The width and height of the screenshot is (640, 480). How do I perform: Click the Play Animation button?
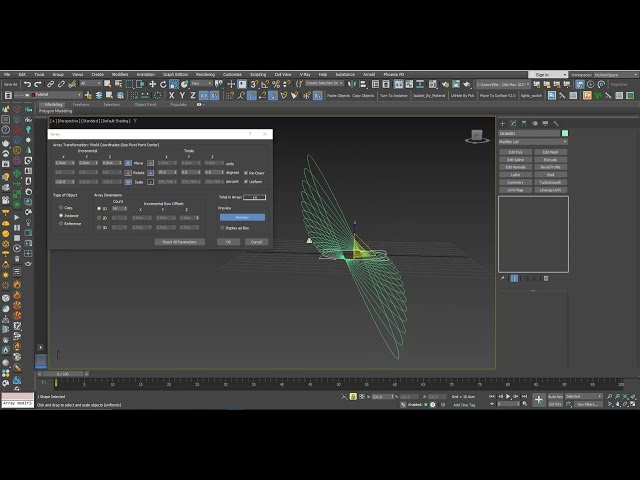click(508, 396)
